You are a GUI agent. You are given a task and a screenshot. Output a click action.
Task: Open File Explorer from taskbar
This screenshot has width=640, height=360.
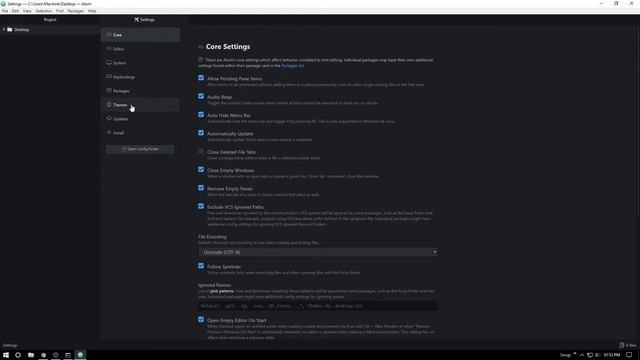point(31,355)
